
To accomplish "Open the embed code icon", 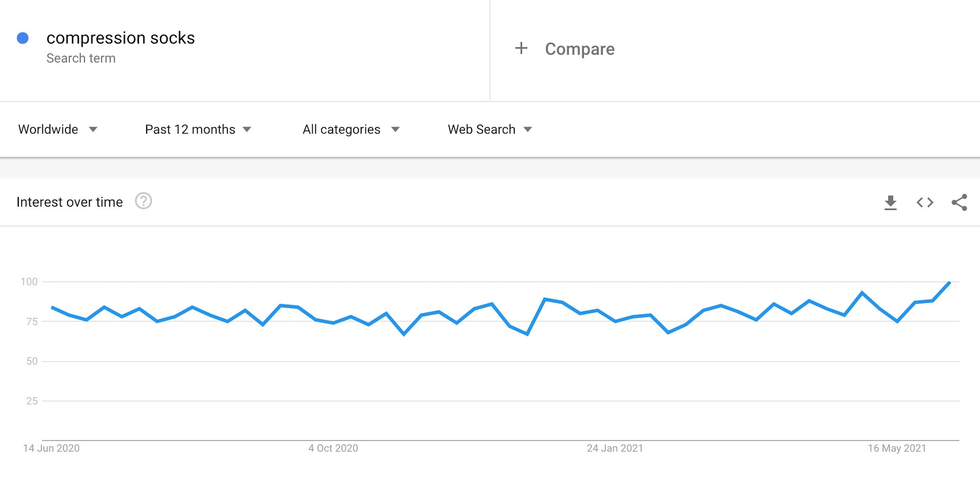I will 925,202.
